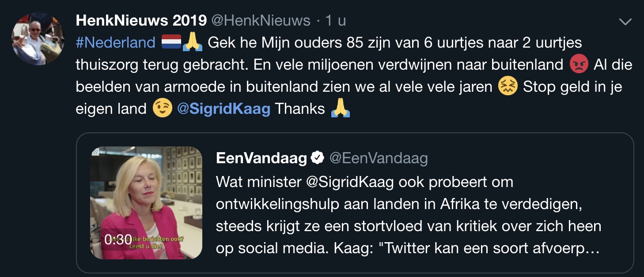This screenshot has height=277, width=644.
Task: Open the tweet options chevron menu
Action: (x=625, y=21)
